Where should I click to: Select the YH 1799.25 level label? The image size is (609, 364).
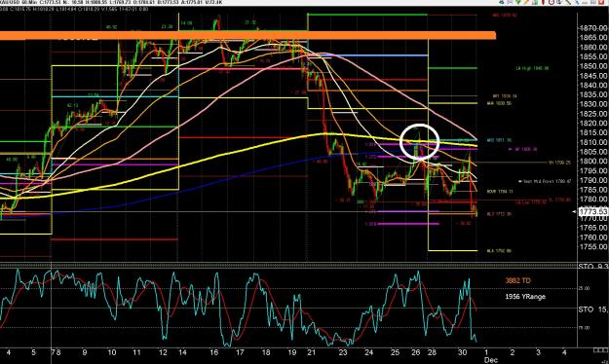[x=559, y=163]
